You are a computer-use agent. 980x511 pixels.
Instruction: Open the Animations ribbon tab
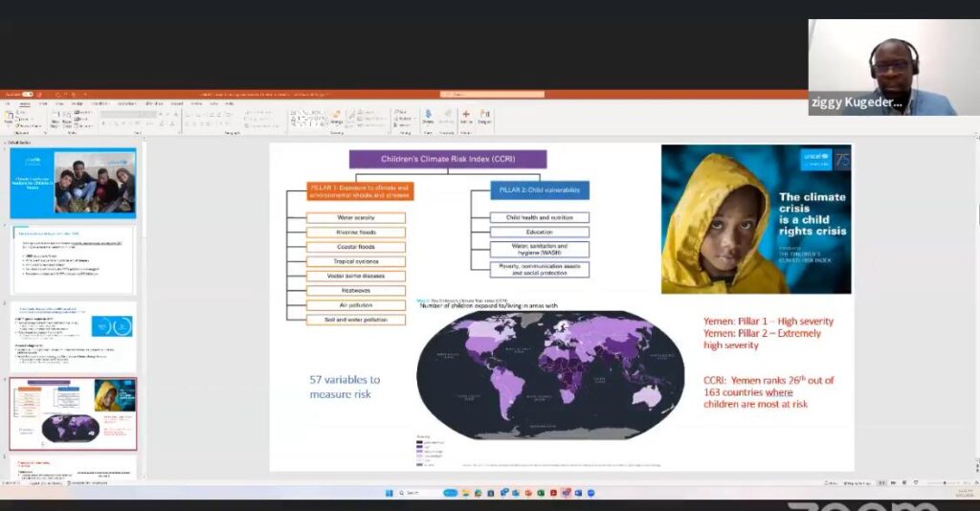[126, 103]
